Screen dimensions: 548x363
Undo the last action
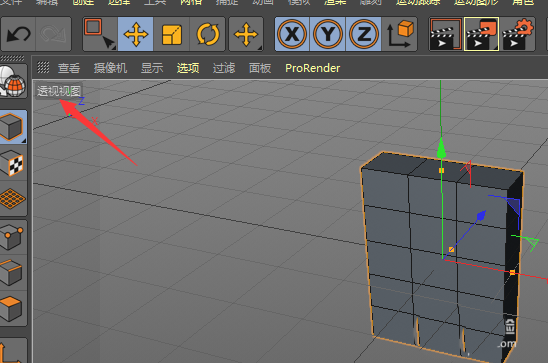(x=18, y=34)
